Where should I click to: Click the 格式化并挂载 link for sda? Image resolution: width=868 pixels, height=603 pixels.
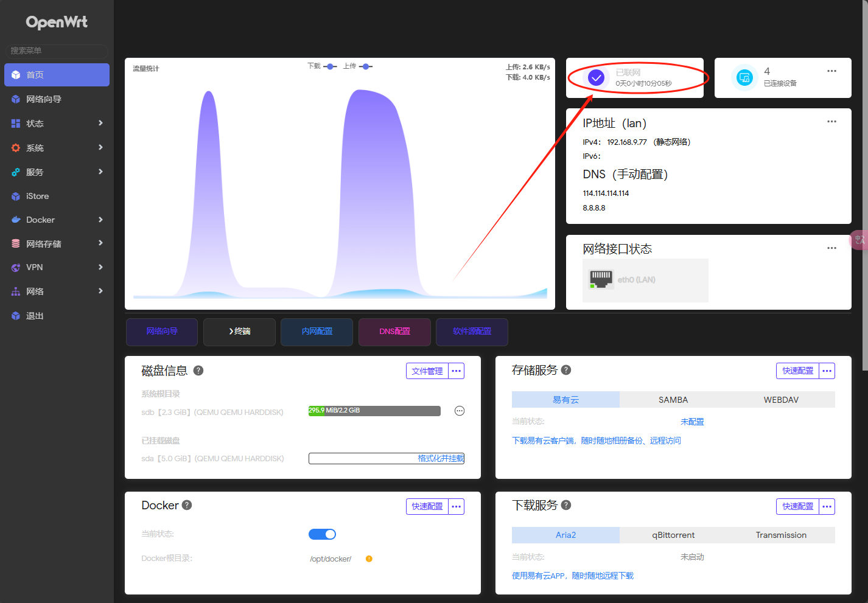(x=441, y=458)
